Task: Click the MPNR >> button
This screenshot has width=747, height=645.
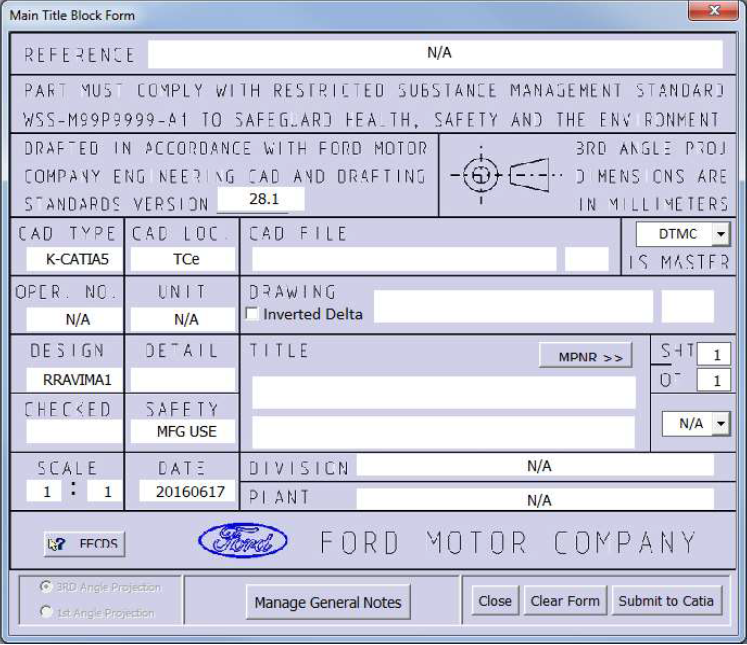Action: (x=585, y=356)
